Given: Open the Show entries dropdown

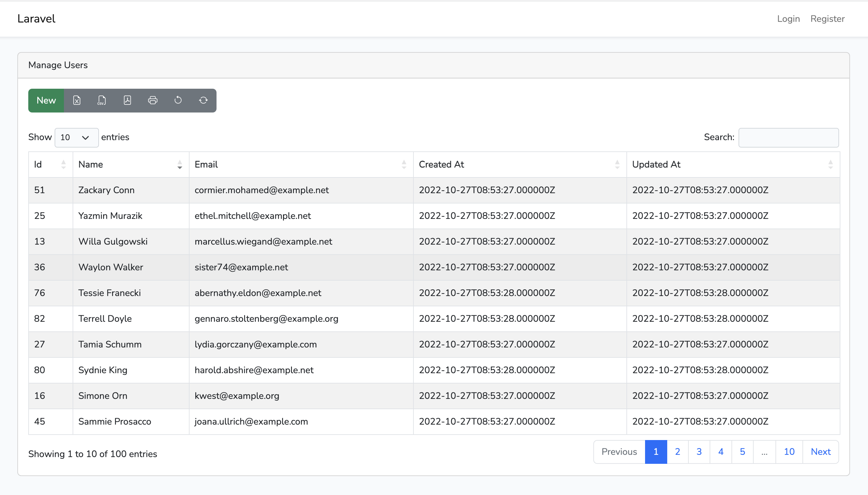Looking at the screenshot, I should (x=76, y=137).
